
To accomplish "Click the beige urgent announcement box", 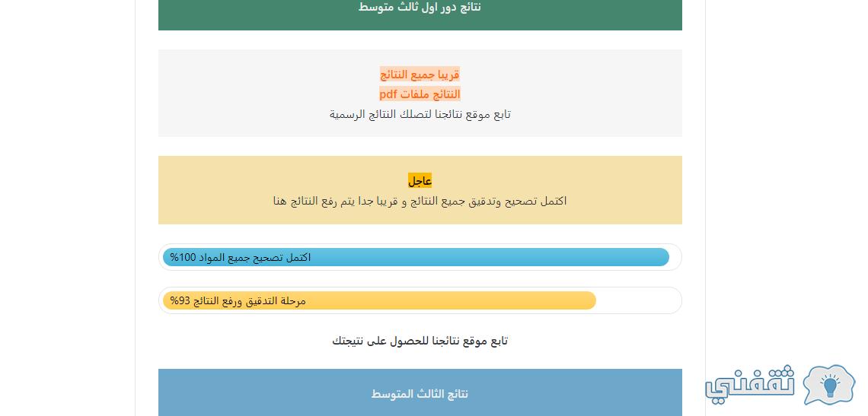I will tap(420, 189).
